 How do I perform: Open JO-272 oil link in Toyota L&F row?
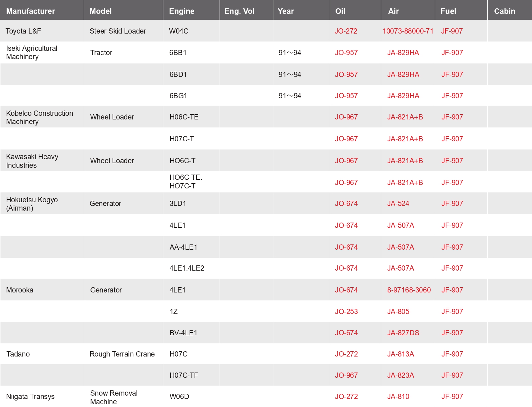[346, 31]
